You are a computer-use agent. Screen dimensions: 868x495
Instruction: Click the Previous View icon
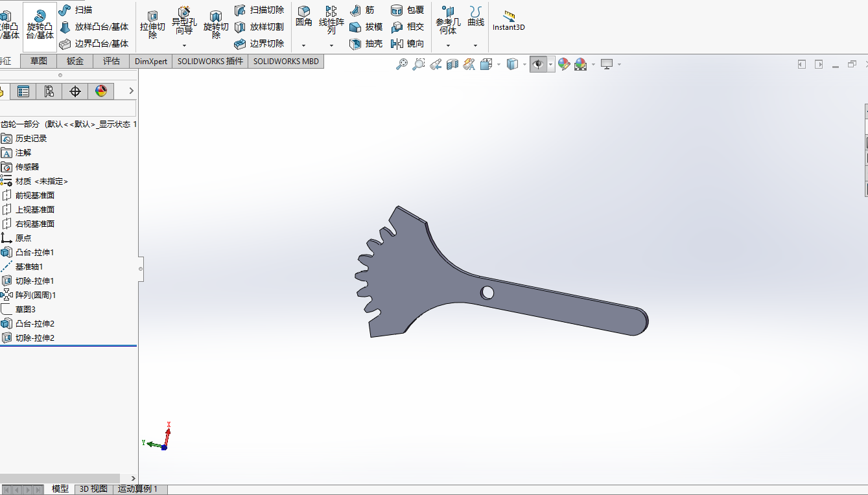436,64
